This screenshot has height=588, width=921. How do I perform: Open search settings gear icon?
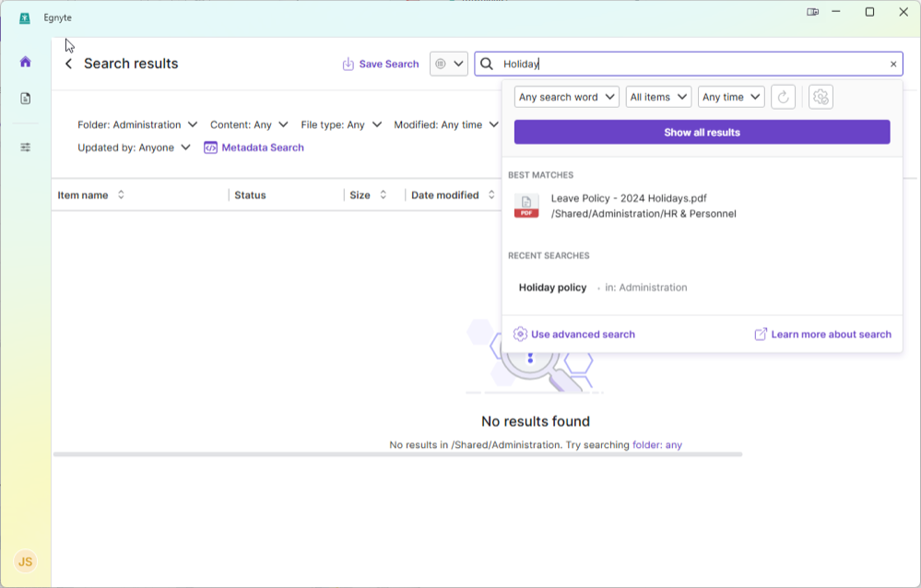821,97
